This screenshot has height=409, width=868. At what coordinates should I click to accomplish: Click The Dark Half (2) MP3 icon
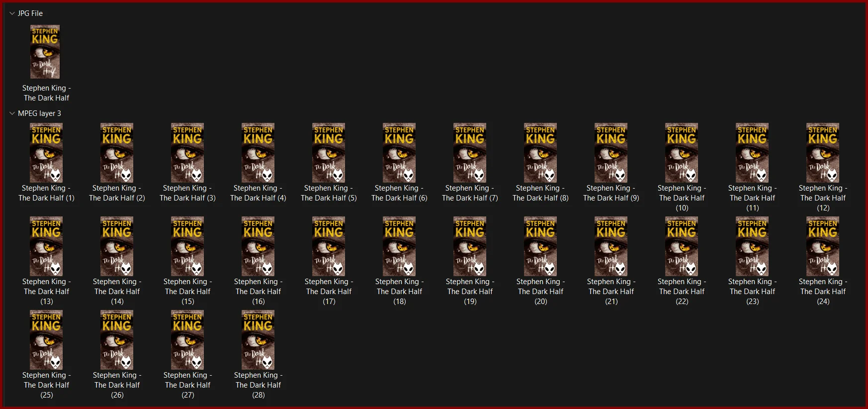117,153
